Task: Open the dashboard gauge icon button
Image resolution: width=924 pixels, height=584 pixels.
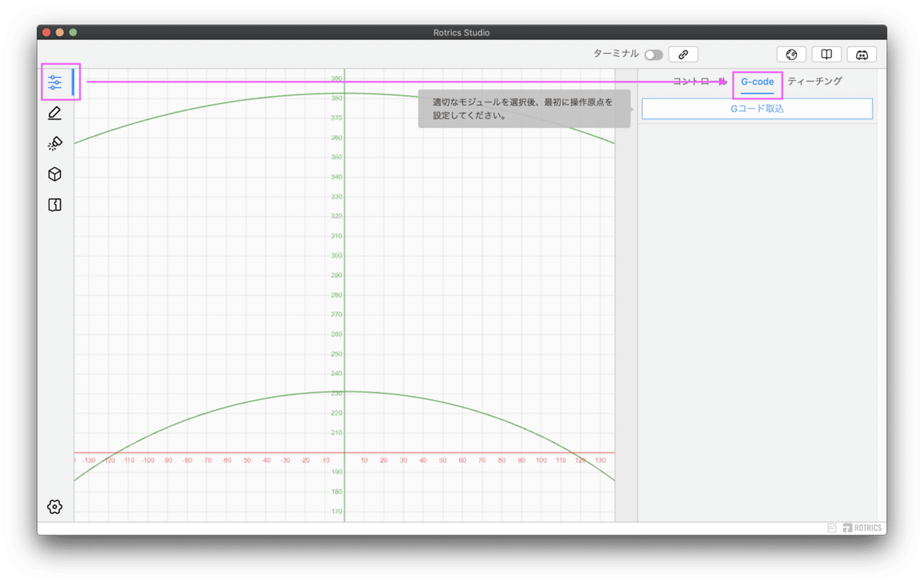Action: tap(791, 55)
